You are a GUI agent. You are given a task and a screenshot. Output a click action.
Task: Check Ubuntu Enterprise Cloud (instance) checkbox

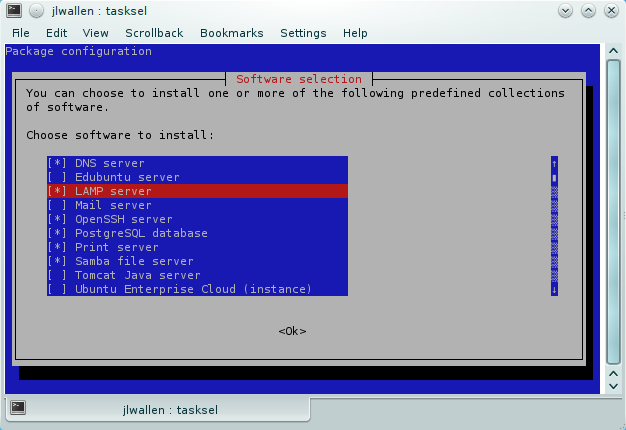(57, 289)
